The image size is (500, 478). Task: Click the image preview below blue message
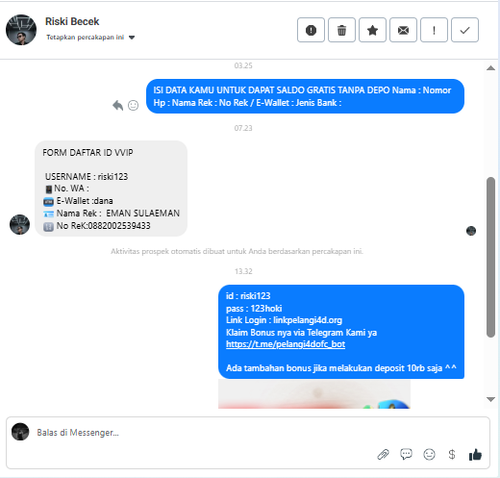pos(314,394)
